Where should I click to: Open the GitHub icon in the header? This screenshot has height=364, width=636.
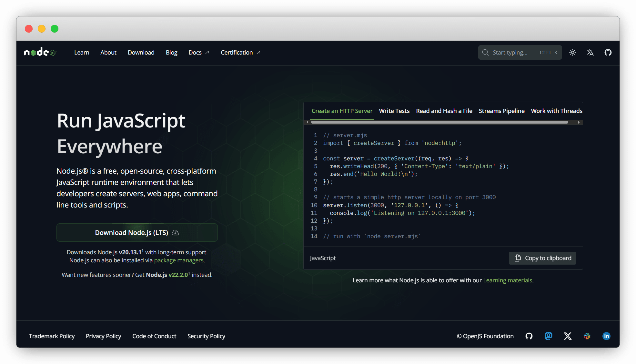(608, 52)
